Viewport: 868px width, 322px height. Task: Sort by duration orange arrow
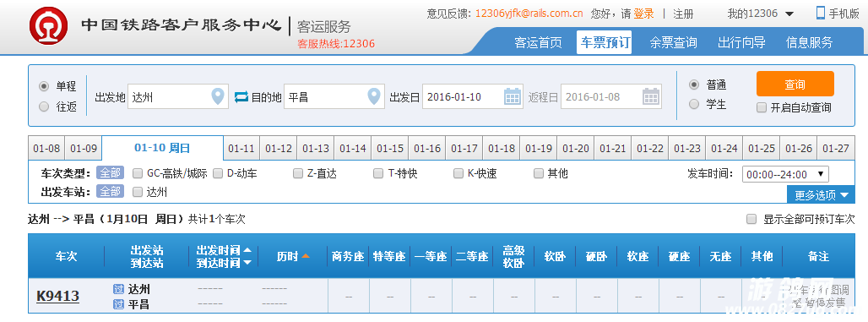pos(305,256)
